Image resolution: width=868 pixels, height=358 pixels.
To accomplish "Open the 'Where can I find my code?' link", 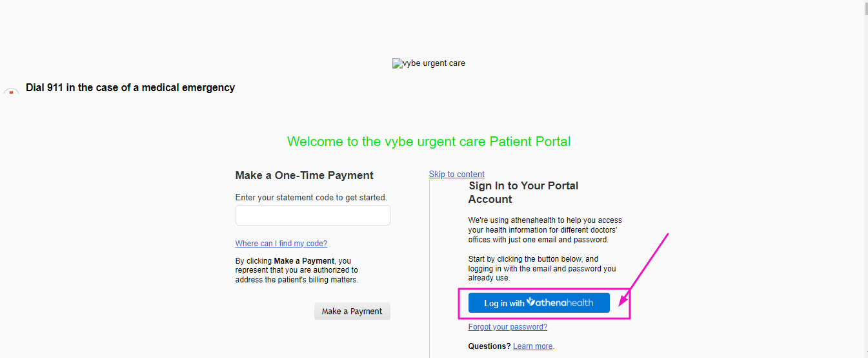I will pyautogui.click(x=281, y=244).
